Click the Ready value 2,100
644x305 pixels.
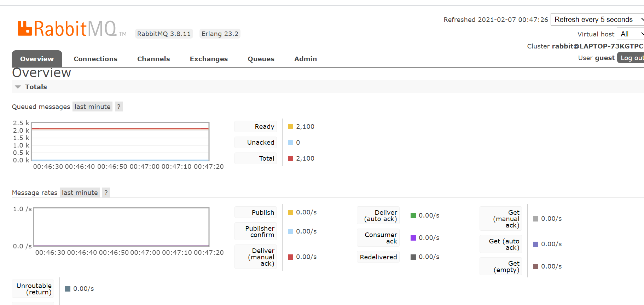(x=305, y=126)
